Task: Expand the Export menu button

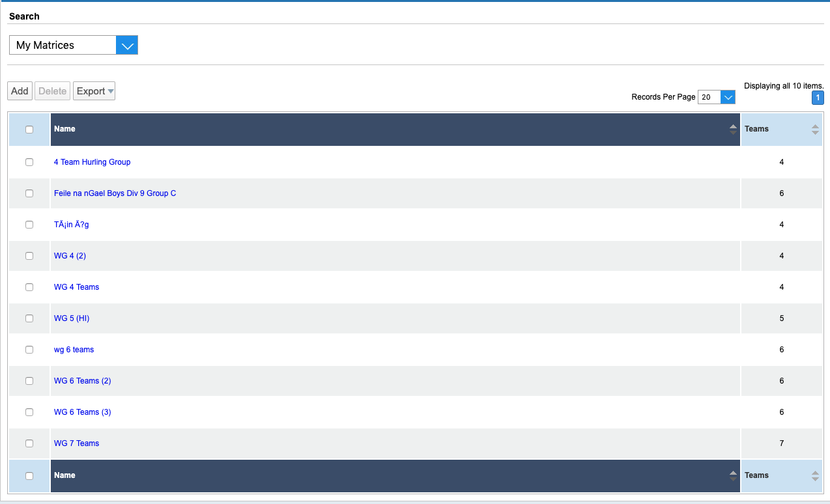Action: 94,91
